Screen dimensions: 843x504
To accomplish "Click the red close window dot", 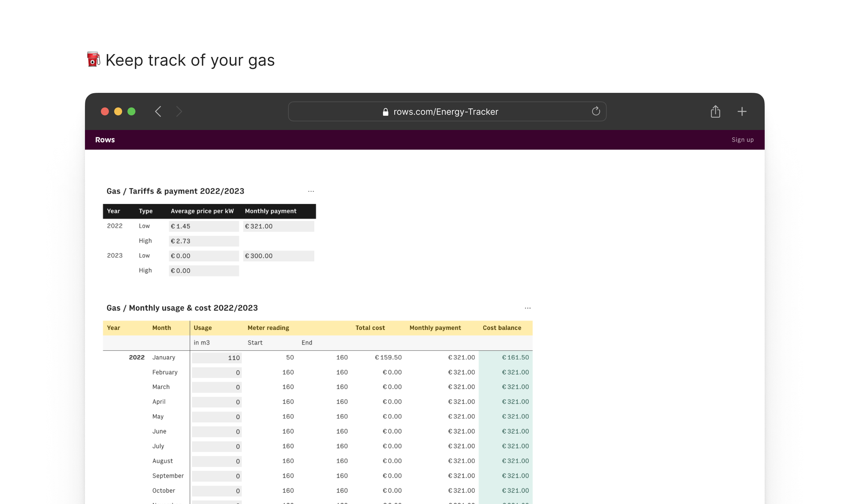I will pyautogui.click(x=105, y=111).
